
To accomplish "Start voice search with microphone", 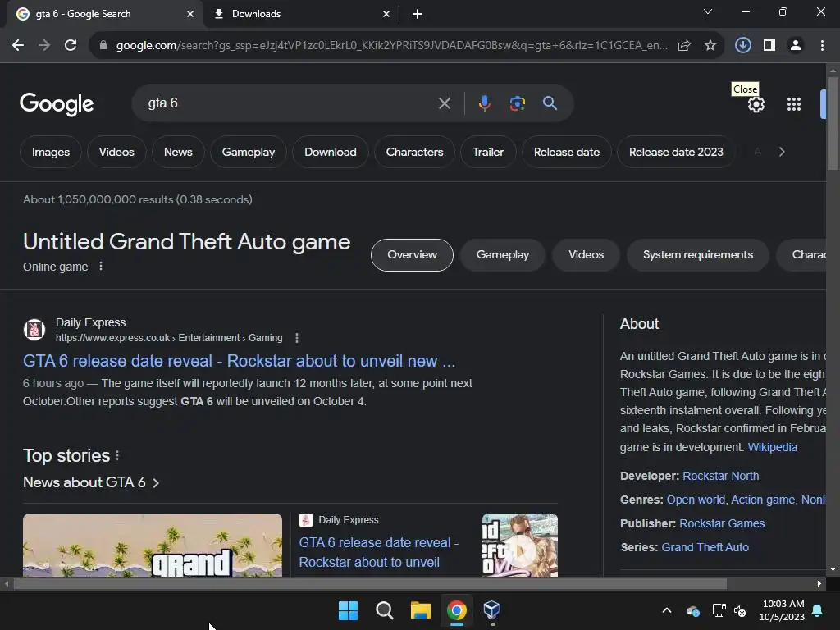I will [x=484, y=103].
